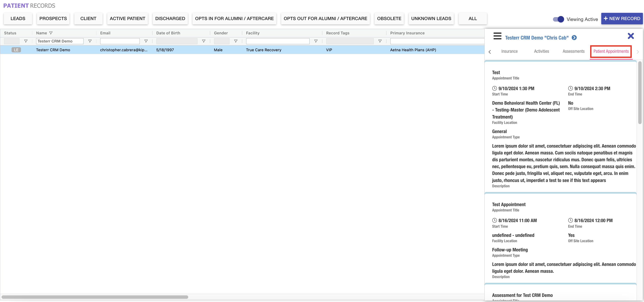
Task: Click the Email filter input field
Action: [120, 41]
